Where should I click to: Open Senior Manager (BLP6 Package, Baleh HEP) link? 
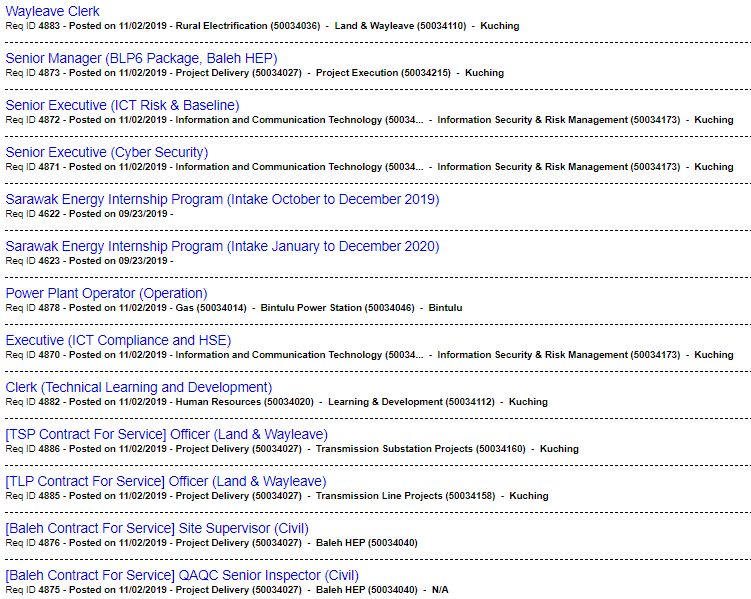[x=141, y=58]
